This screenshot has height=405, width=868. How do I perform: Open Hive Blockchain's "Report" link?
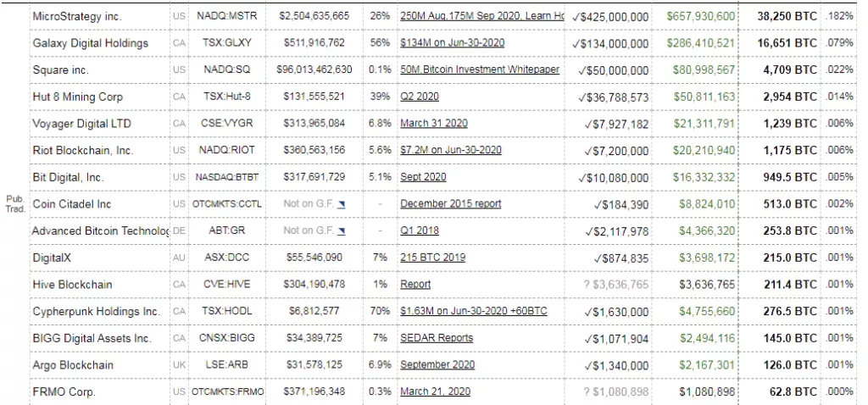pyautogui.click(x=415, y=285)
